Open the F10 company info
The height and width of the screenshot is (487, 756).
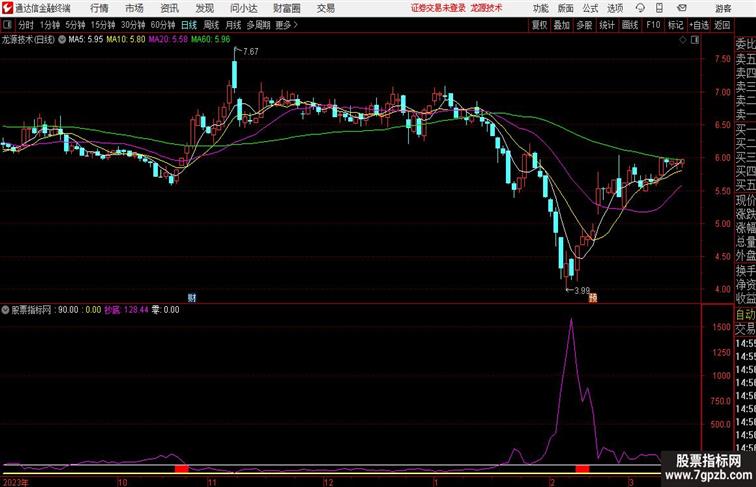point(653,25)
